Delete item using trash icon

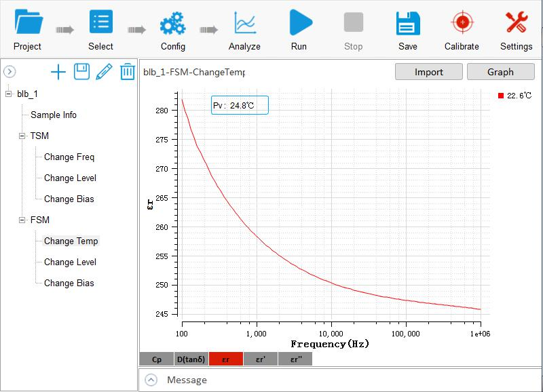tap(127, 72)
